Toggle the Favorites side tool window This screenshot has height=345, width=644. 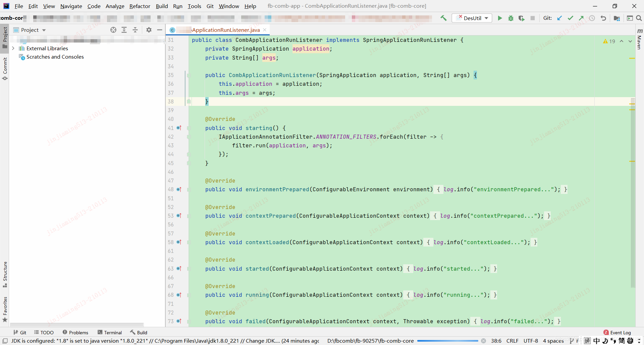point(5,309)
